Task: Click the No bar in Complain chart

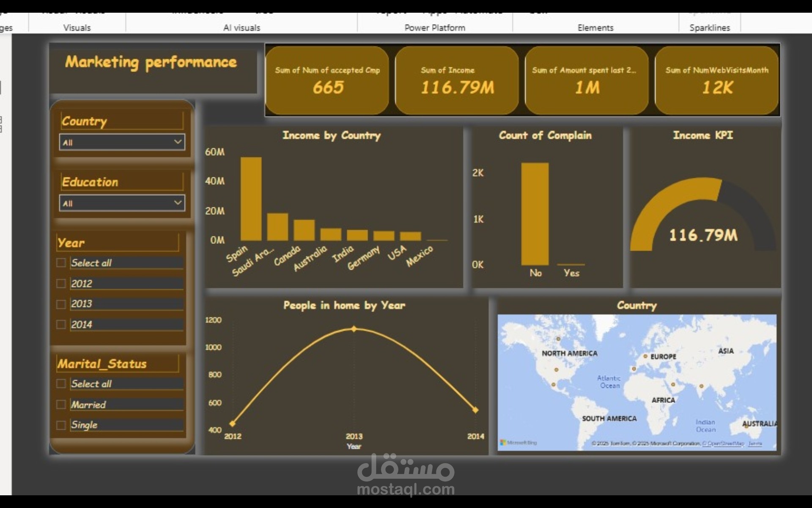Action: (535, 214)
